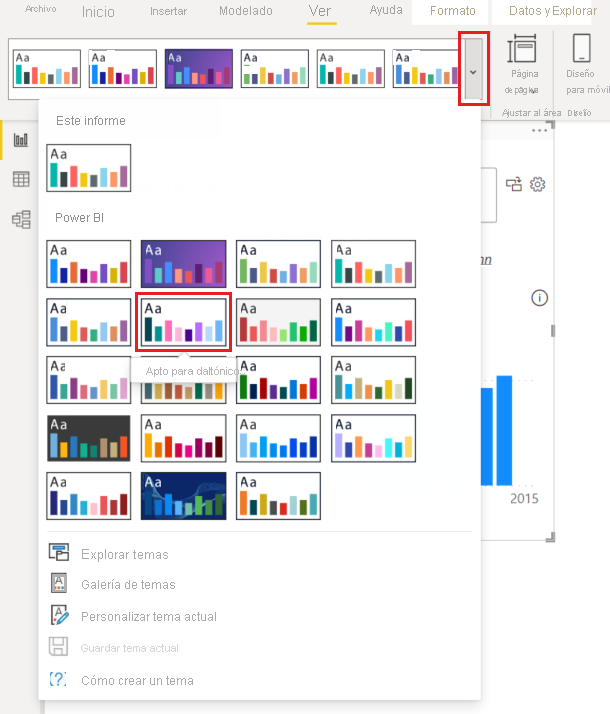Select first ribbon theme thumbnail with teal bar

coord(47,68)
